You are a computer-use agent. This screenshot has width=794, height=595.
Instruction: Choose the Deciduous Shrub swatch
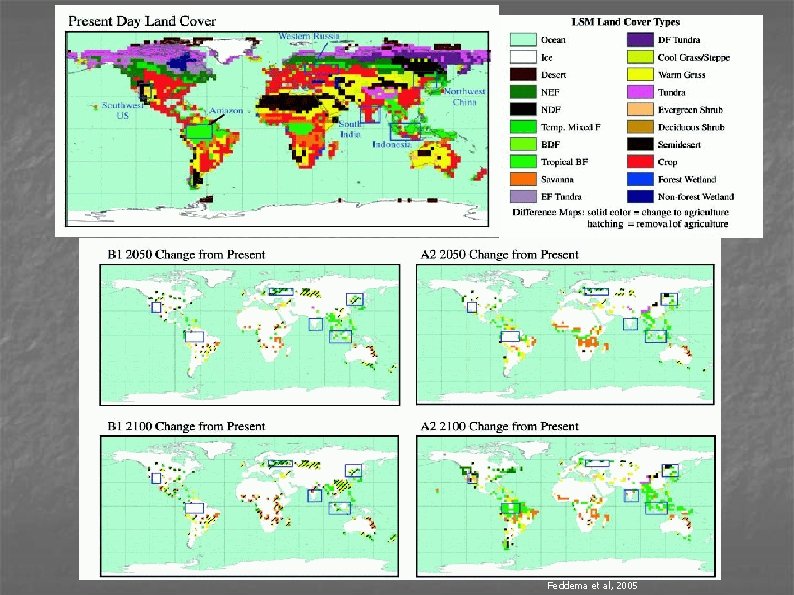[x=640, y=127]
